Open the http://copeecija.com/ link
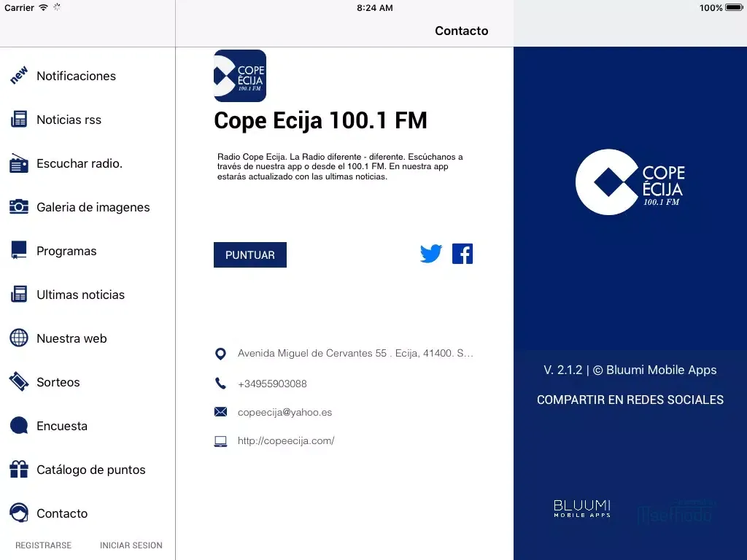This screenshot has width=747, height=560. 286,441
